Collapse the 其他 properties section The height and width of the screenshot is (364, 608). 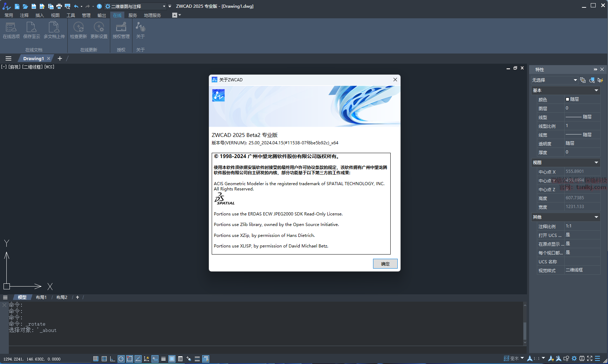tap(596, 217)
